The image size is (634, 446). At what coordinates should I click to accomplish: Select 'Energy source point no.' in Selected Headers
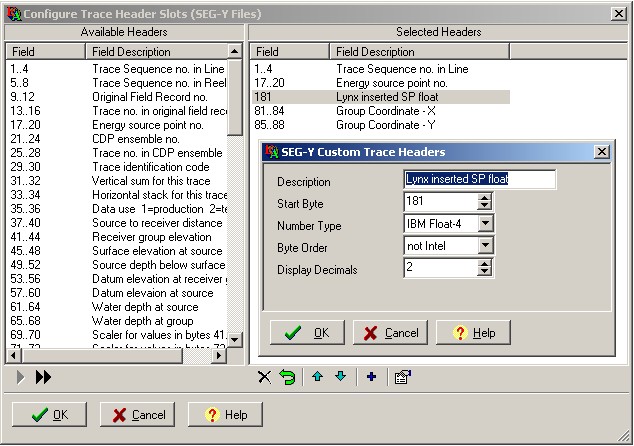pos(380,83)
